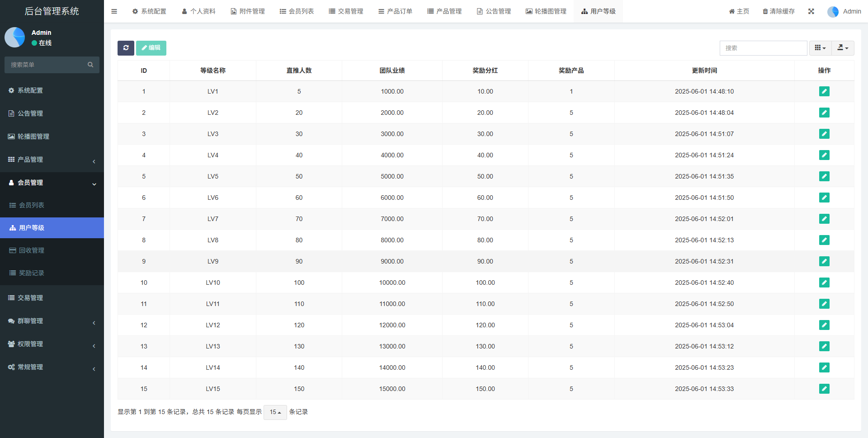Click the fullscreen expand icon in header
This screenshot has height=438, width=868.
[811, 11]
